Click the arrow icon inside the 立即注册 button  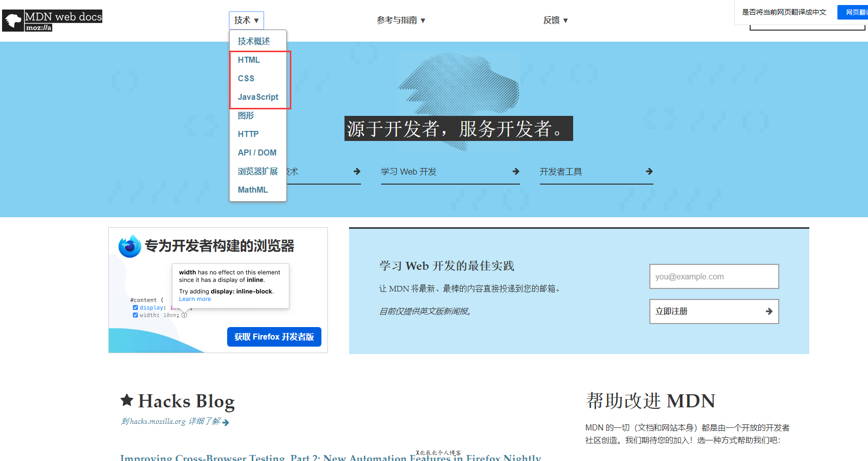point(769,311)
